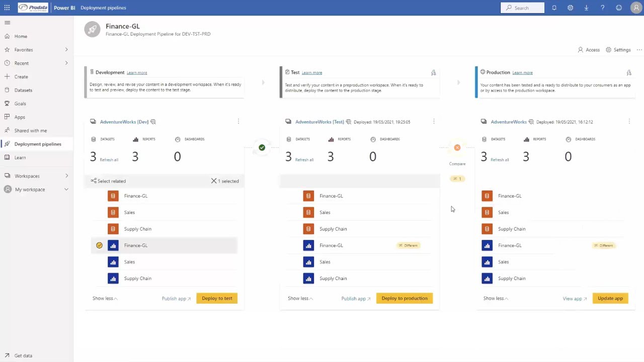
Task: Open the settings gear in header
Action: coord(570,8)
